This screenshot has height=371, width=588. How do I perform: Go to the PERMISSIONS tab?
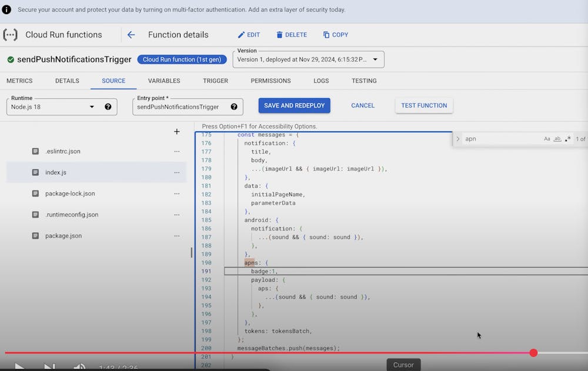pyautogui.click(x=270, y=81)
